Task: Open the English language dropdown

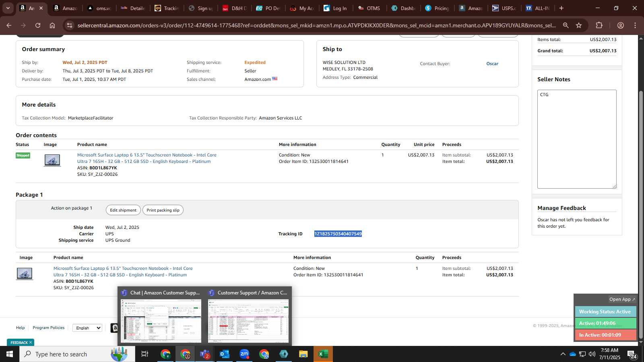Action: [87, 328]
